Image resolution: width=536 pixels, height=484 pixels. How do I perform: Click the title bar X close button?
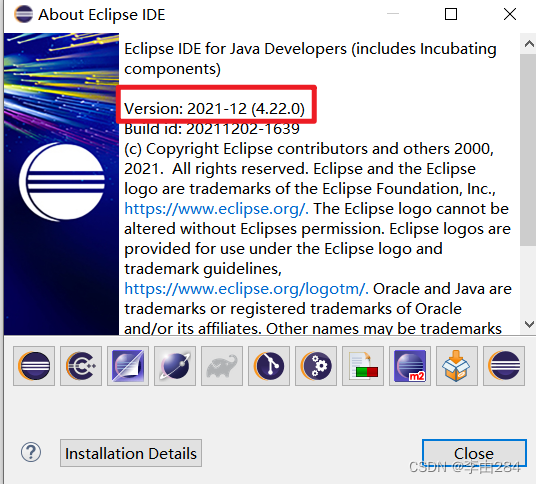[510, 14]
